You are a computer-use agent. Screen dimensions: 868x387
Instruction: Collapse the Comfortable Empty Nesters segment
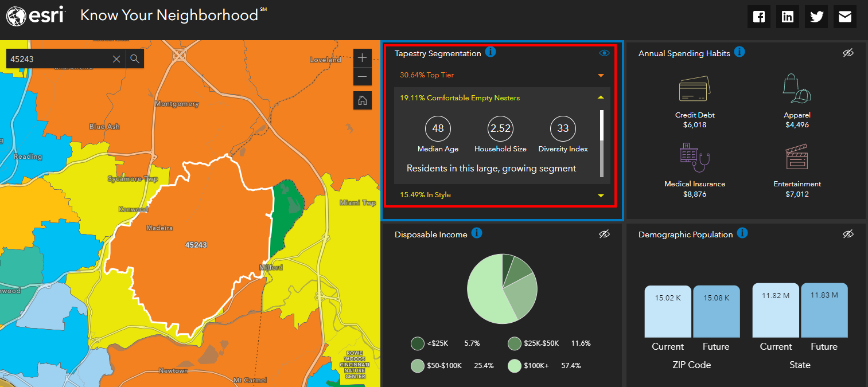601,98
